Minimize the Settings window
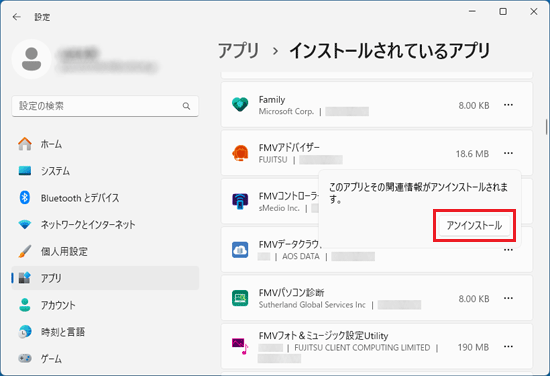This screenshot has width=550, height=376. point(472,12)
